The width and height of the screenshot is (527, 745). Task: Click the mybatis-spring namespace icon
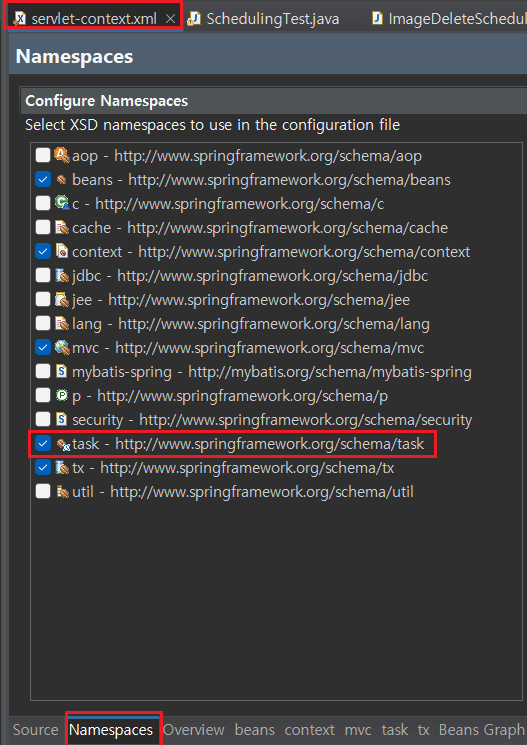pyautogui.click(x=62, y=371)
